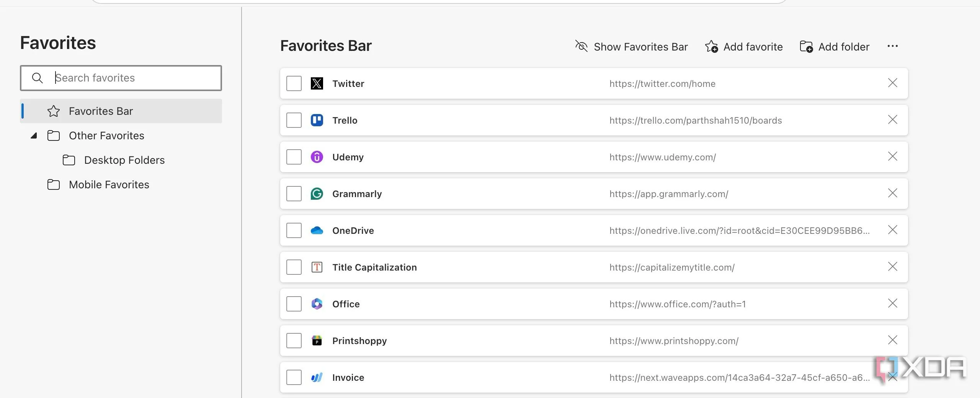Image resolution: width=980 pixels, height=398 pixels.
Task: Click the Printshoppy favicon
Action: (x=317, y=341)
